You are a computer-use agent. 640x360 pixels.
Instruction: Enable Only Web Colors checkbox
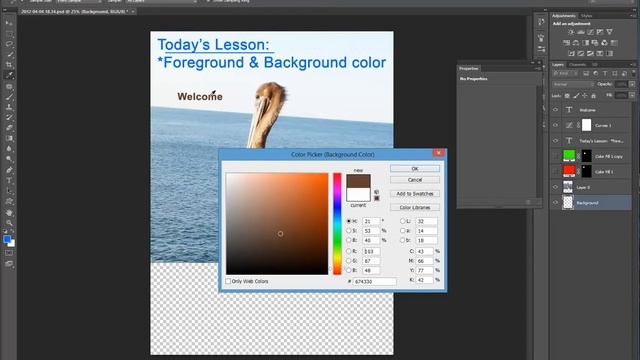point(228,281)
